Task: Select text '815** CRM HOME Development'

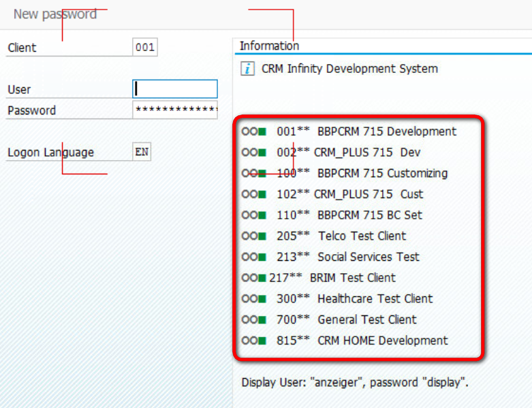Action: [x=362, y=341]
